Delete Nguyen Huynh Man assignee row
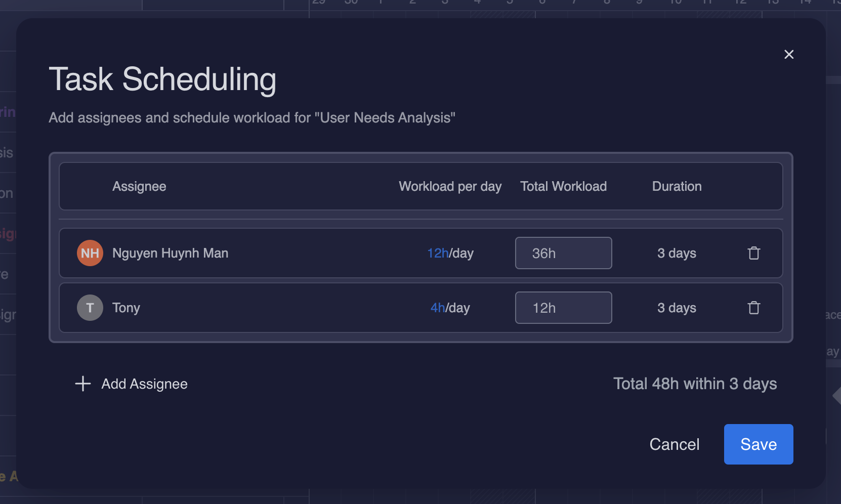The image size is (841, 504). [754, 253]
